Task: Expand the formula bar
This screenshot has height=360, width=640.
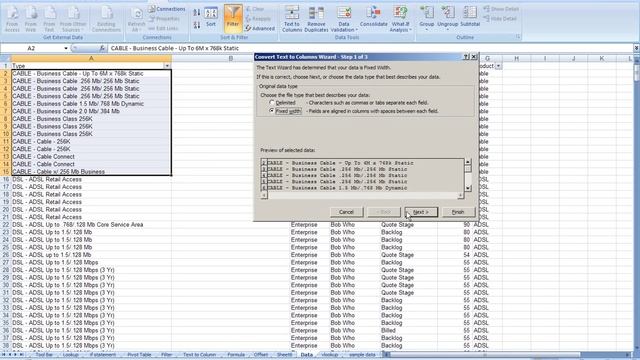Action: [x=636, y=48]
